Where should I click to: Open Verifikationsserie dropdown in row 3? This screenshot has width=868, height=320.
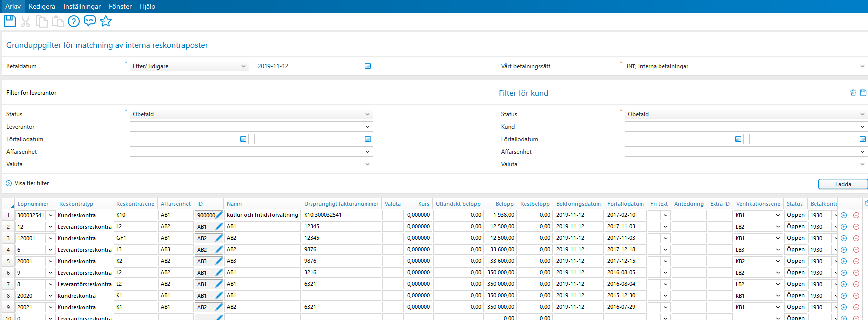tap(778, 238)
